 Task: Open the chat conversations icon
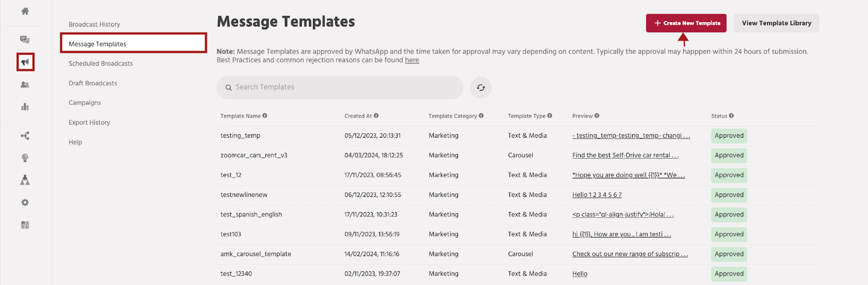25,40
